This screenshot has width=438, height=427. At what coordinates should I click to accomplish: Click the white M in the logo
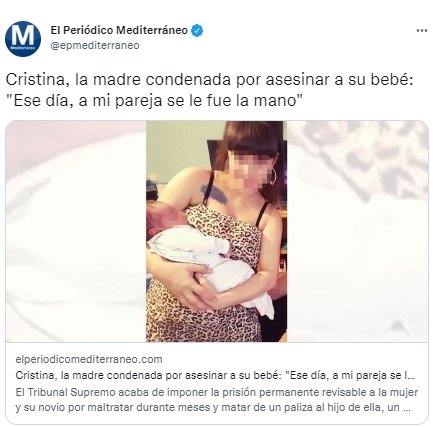point(23,36)
